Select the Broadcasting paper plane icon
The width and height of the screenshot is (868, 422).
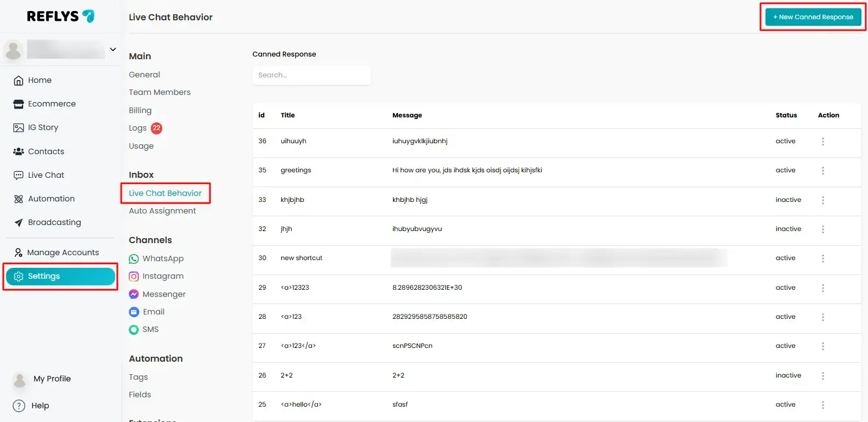(x=19, y=223)
